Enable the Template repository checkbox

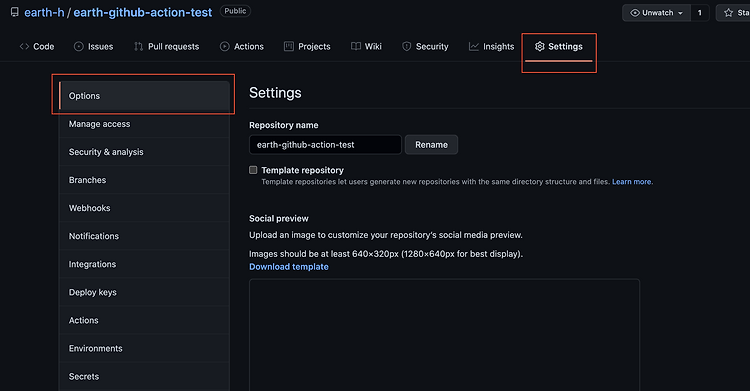[x=253, y=170]
